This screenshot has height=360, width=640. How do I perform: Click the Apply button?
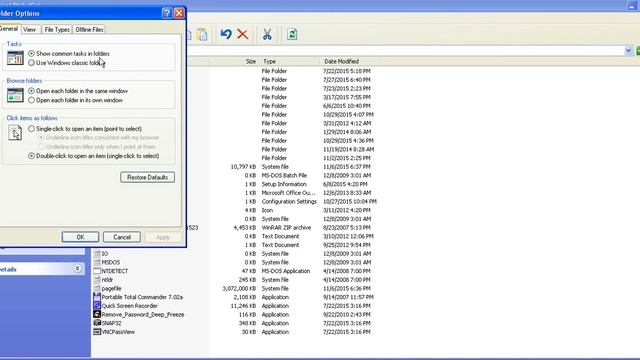pos(163,237)
